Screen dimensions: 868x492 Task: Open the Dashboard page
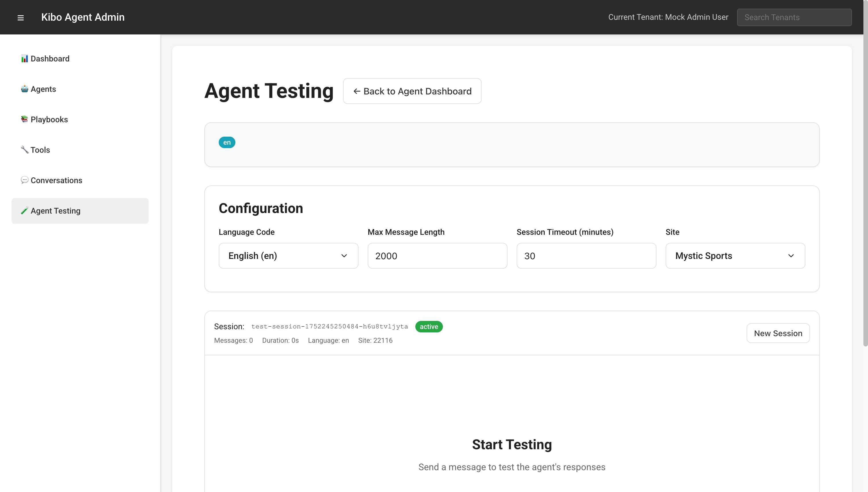point(80,59)
